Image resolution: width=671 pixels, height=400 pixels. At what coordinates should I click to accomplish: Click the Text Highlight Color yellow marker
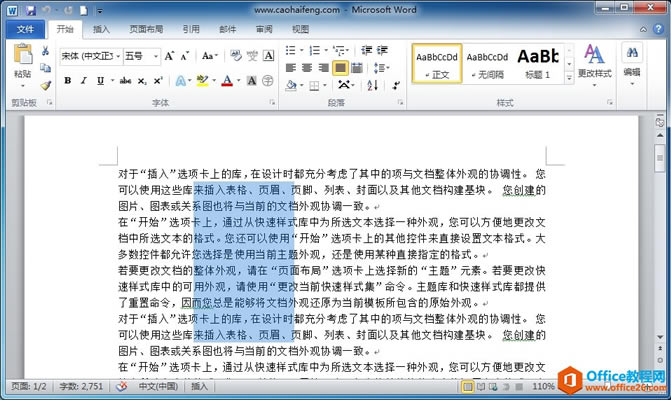202,80
